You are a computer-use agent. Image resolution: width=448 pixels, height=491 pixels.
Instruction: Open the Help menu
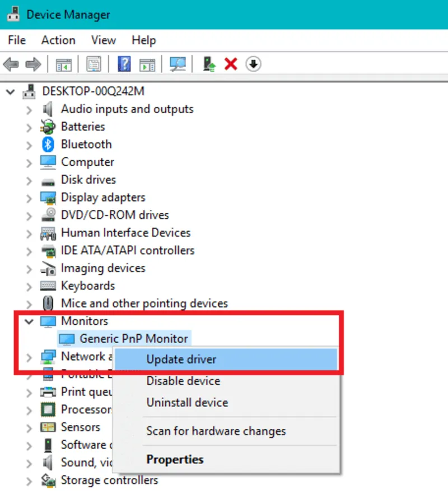[144, 40]
